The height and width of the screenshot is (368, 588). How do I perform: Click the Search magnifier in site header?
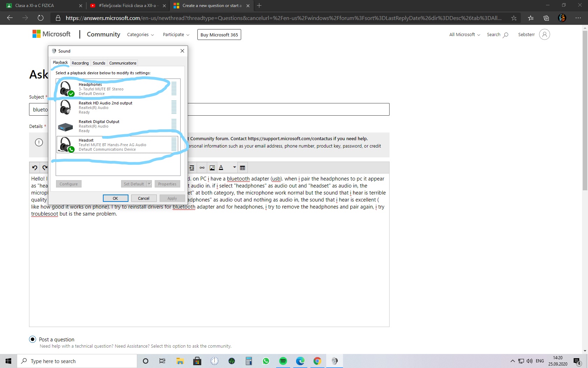point(505,35)
